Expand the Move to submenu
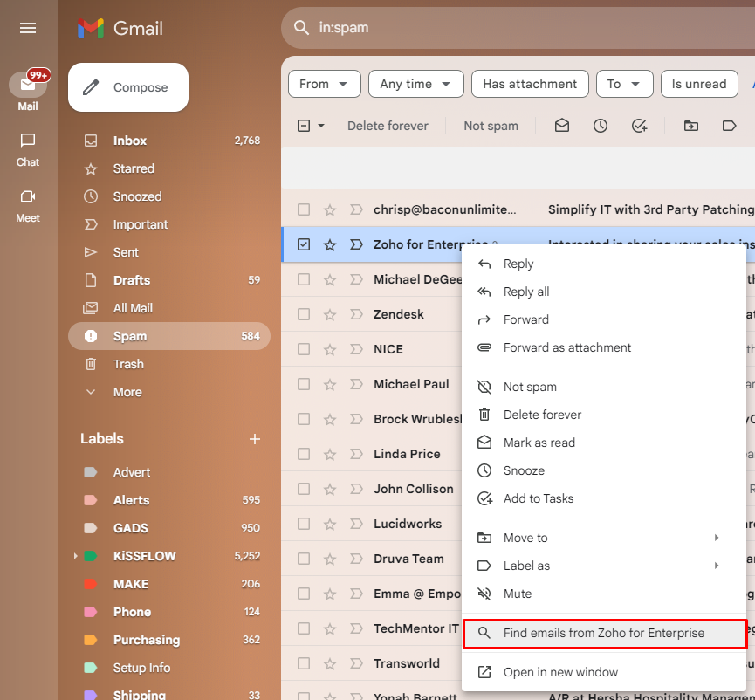The image size is (755, 700). (x=604, y=538)
